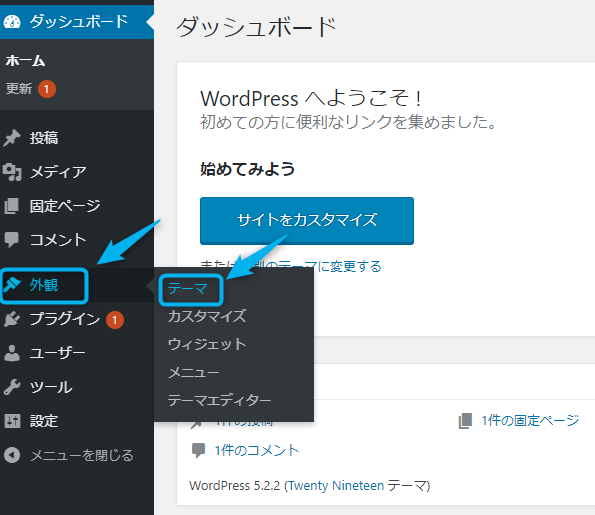Click the pushpin icon beside 投稿
Screen dimensions: 595x515
click(12, 138)
